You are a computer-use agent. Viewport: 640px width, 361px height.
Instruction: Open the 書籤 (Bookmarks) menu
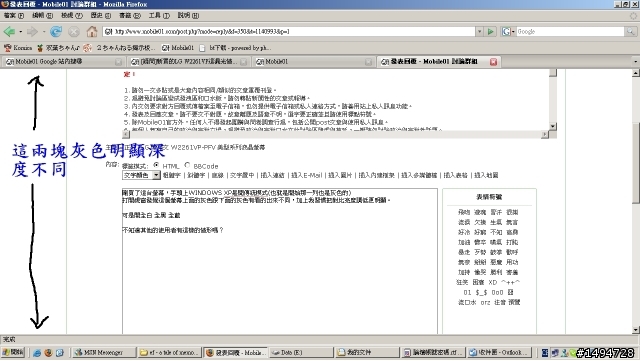pyautogui.click(x=129, y=16)
